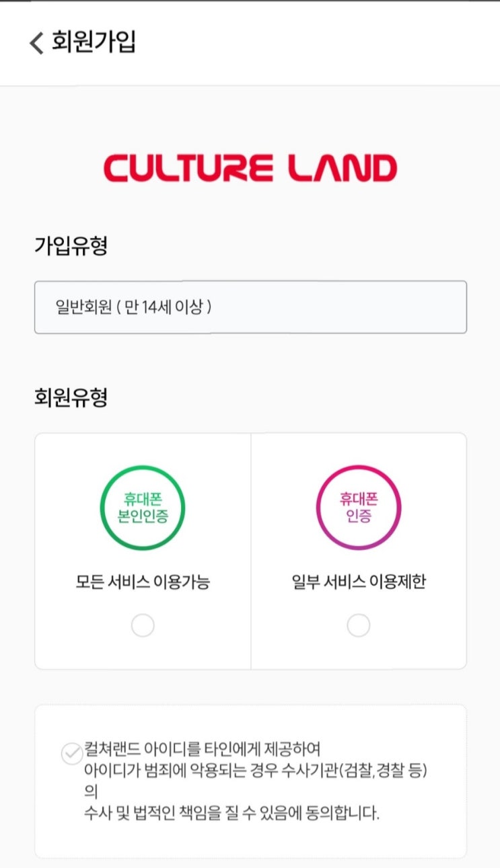The width and height of the screenshot is (500, 868).
Task: Click the 모든 서비스 이용가능 label
Action: (143, 582)
